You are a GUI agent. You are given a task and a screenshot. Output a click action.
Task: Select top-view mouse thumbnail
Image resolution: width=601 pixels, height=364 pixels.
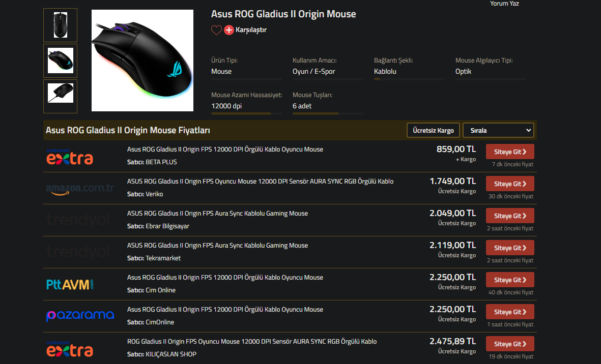click(60, 25)
